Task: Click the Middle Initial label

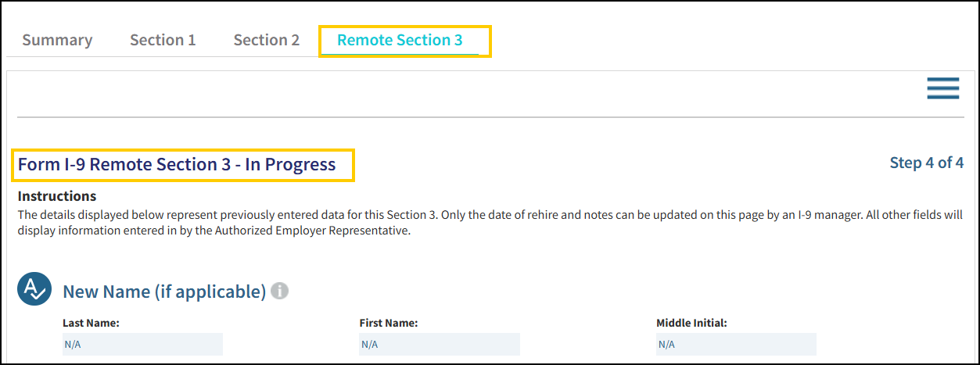Action: click(692, 322)
